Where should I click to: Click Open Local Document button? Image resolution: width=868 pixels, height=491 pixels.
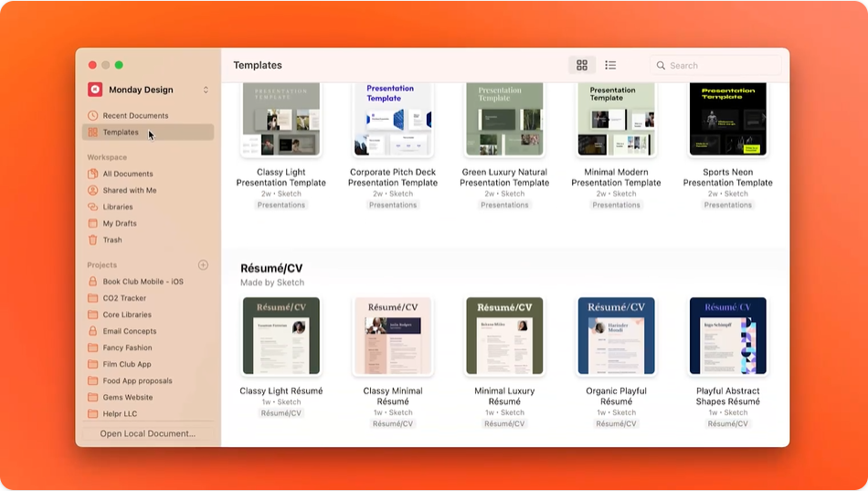tap(148, 434)
